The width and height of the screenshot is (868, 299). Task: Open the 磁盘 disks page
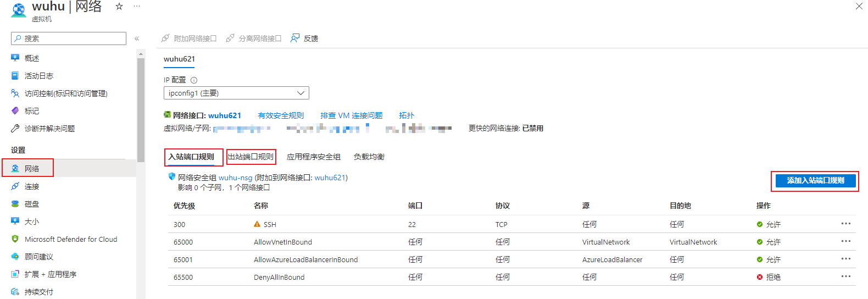point(31,204)
